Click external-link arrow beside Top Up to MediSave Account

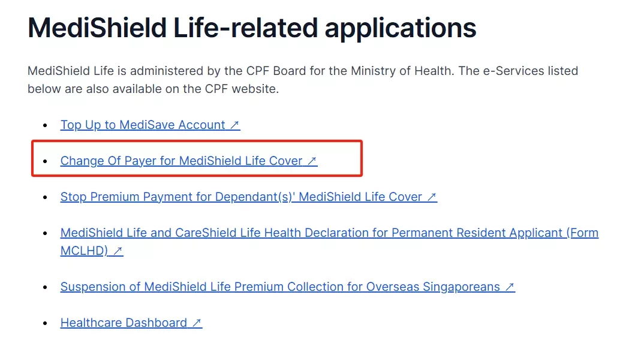234,125
